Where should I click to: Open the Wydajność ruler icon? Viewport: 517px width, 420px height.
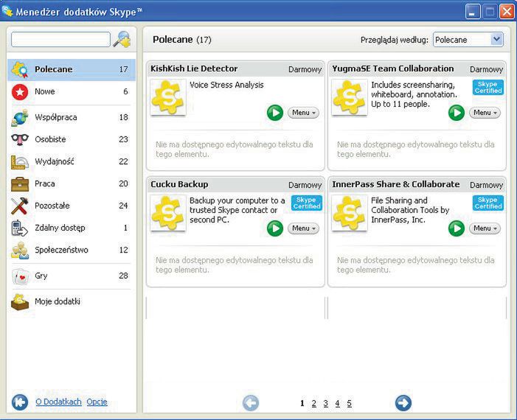tap(20, 162)
